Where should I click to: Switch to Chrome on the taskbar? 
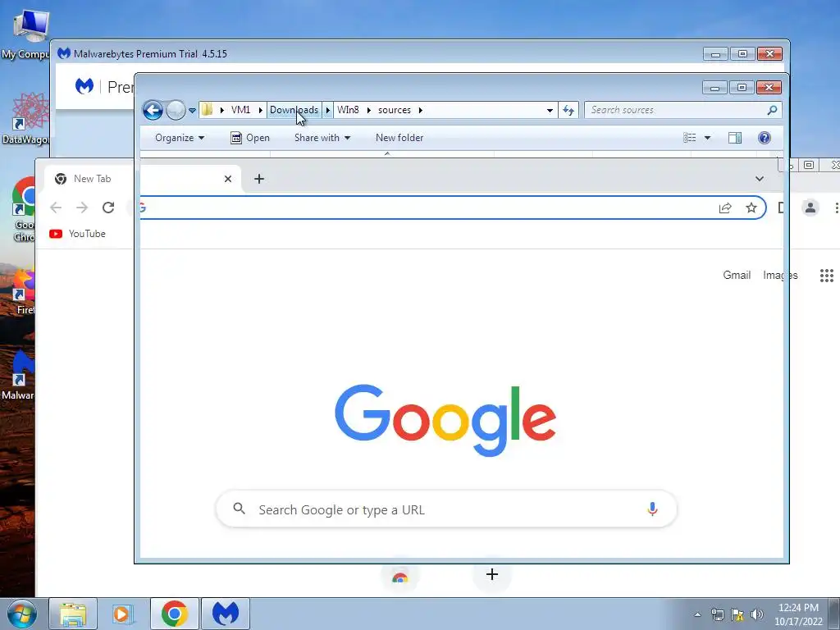point(175,614)
